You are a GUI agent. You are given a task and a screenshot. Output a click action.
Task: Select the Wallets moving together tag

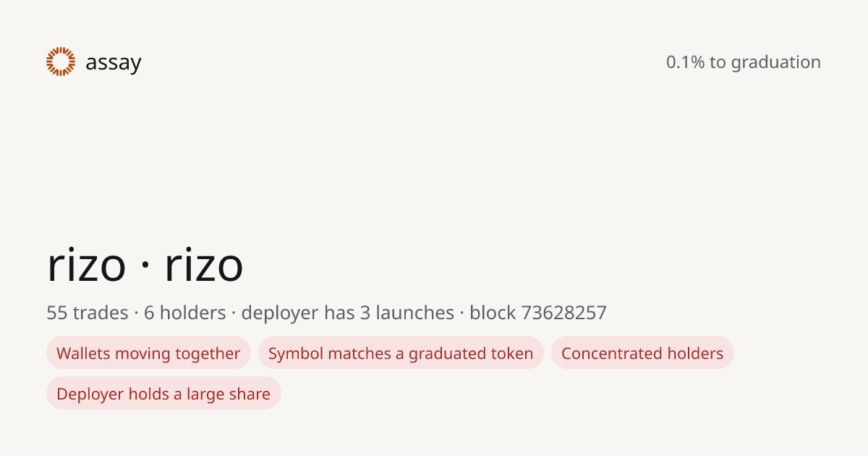tap(148, 353)
